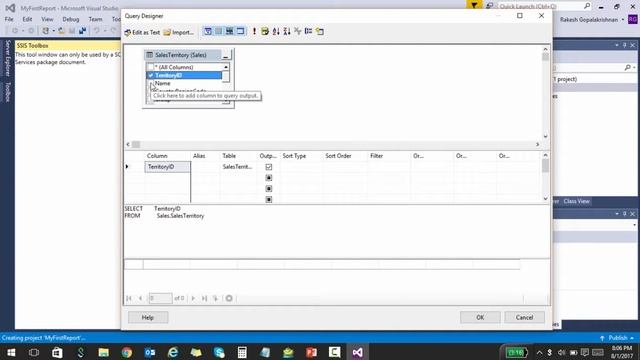640x360 pixels.
Task: Click the SalesTerrit... Table cell
Action: [x=238, y=167]
